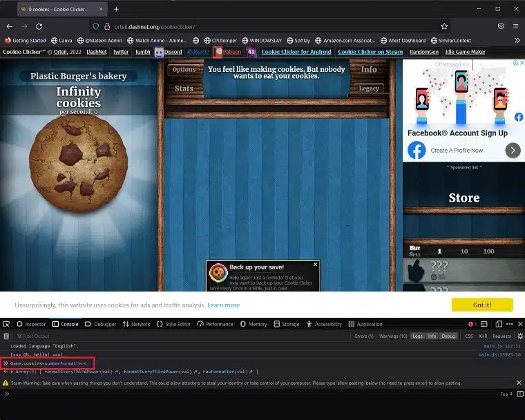Select buy quantity 1 in the Store
Viewport: 525px width, 420px height.
point(439,251)
